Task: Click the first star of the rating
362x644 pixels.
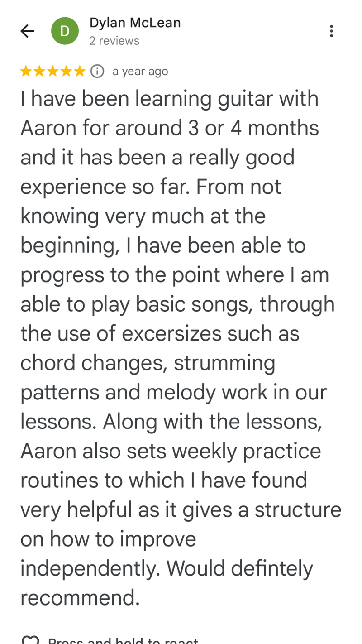Action: tap(25, 71)
